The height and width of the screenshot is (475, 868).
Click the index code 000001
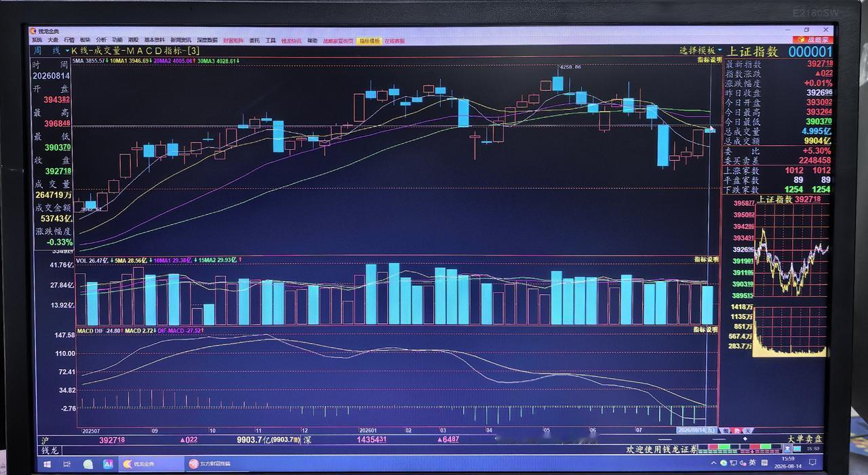(810, 51)
